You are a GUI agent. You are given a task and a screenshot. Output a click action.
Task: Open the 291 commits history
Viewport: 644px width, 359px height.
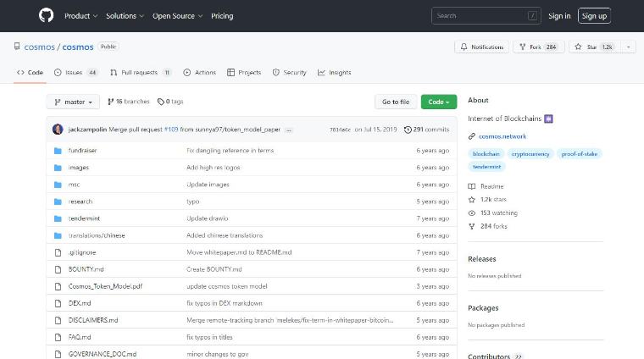click(x=427, y=130)
